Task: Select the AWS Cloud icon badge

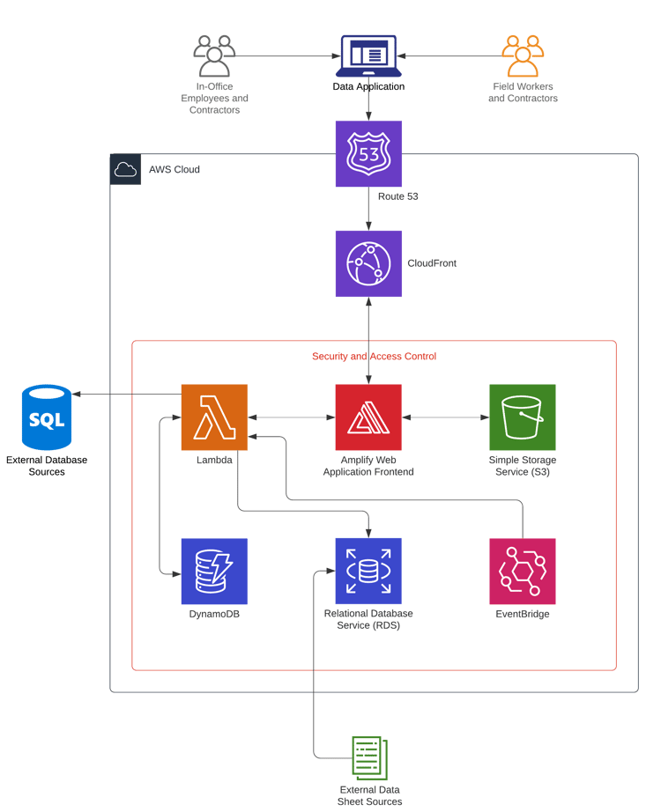Action: pyautogui.click(x=125, y=169)
